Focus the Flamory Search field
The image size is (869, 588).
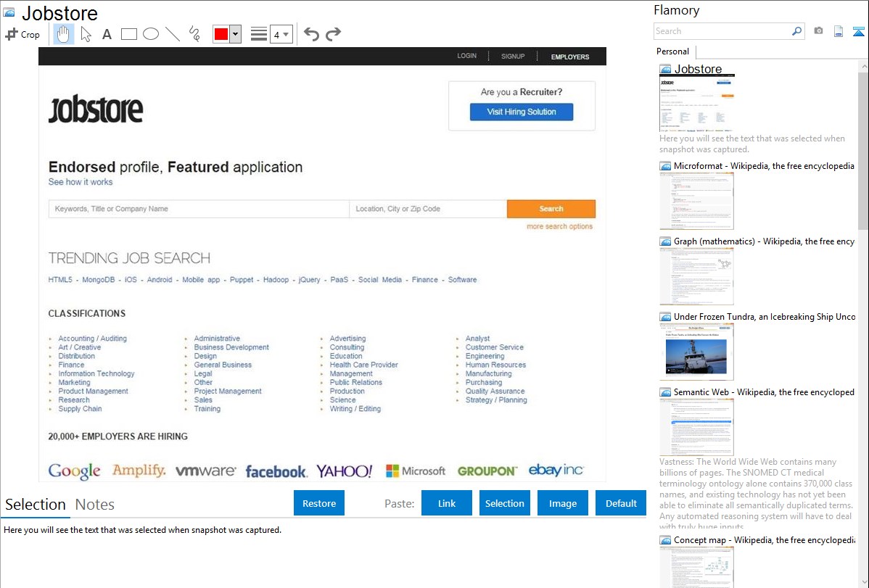(722, 31)
